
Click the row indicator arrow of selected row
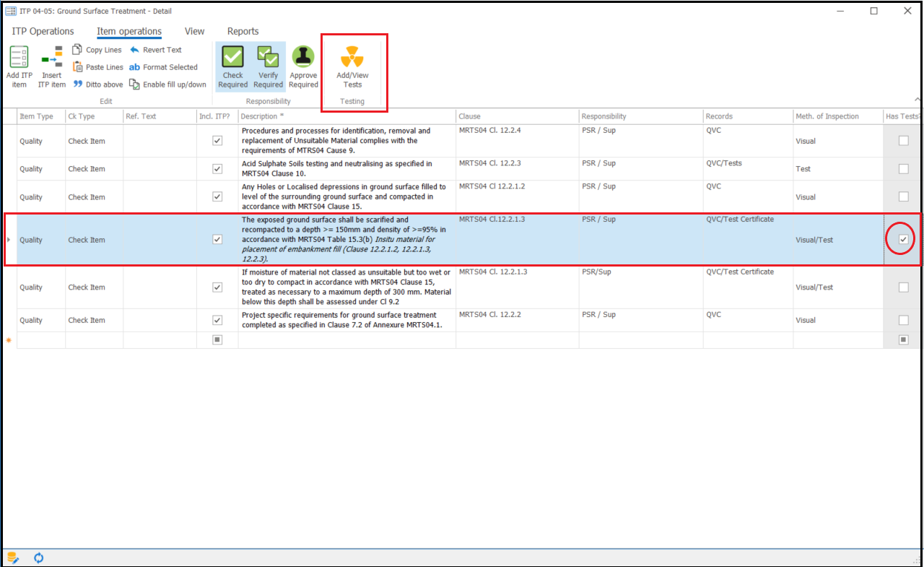point(9,240)
